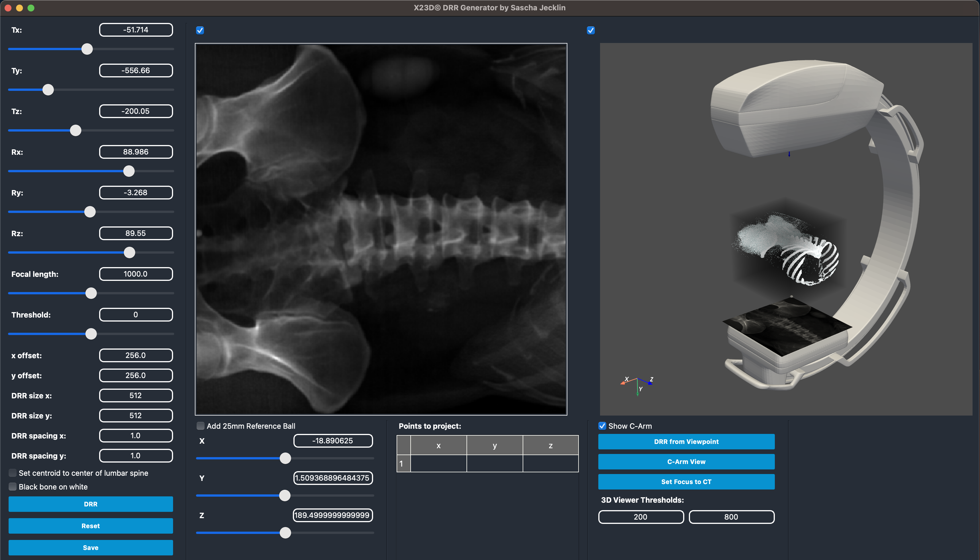Screen dimensions: 980x560
Task: Click the 3D viewer lower threshold 200 field
Action: [x=641, y=517]
